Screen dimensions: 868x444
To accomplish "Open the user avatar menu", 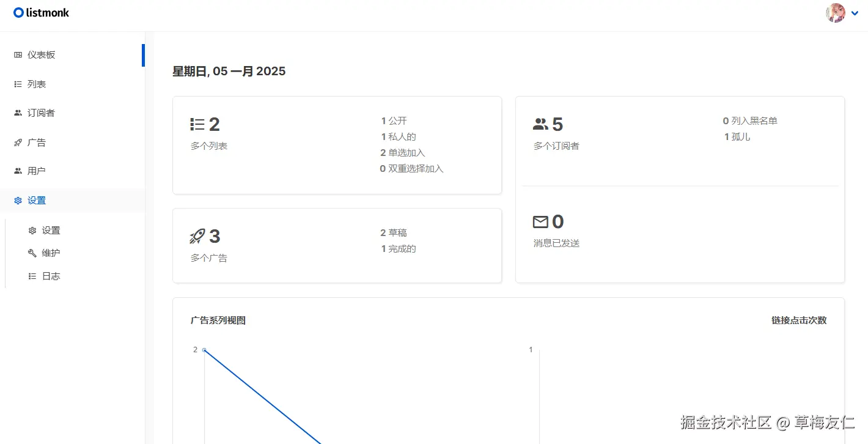I will point(836,13).
